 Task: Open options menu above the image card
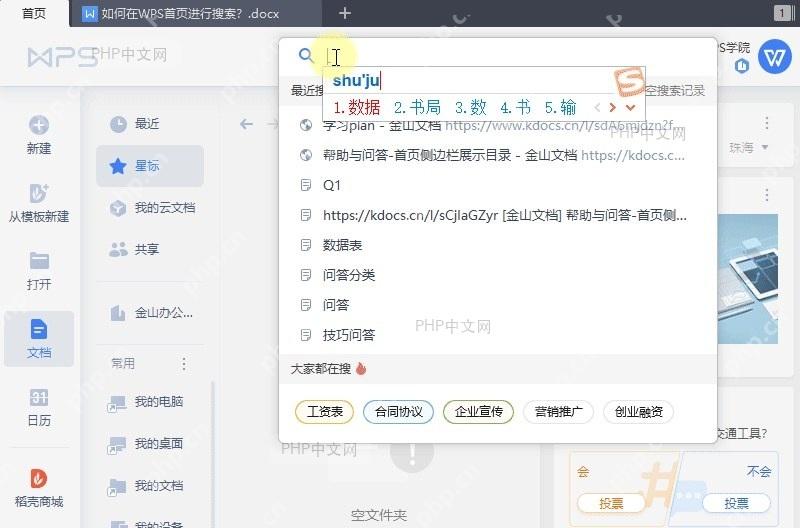pos(766,195)
